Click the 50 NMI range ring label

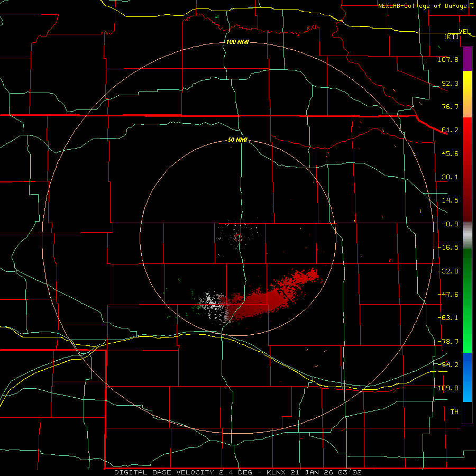(x=237, y=140)
